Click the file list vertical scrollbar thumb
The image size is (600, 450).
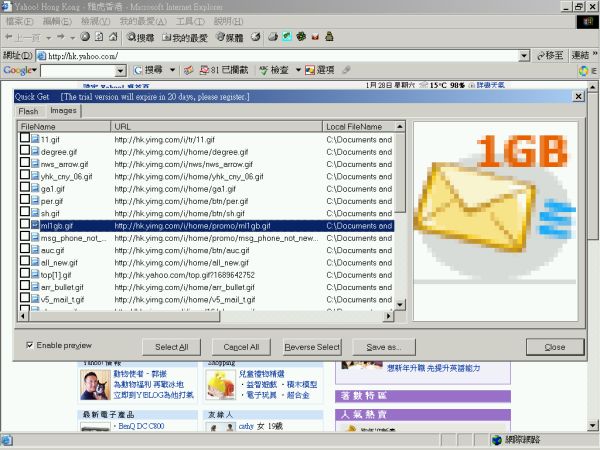coord(400,172)
